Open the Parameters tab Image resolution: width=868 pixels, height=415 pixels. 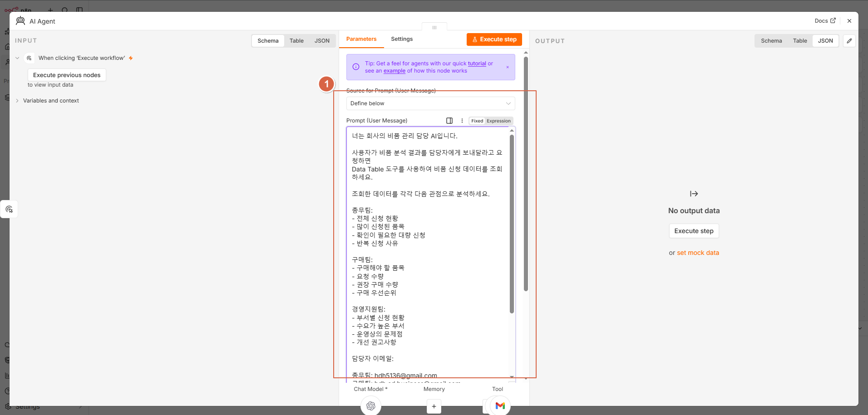click(x=361, y=39)
